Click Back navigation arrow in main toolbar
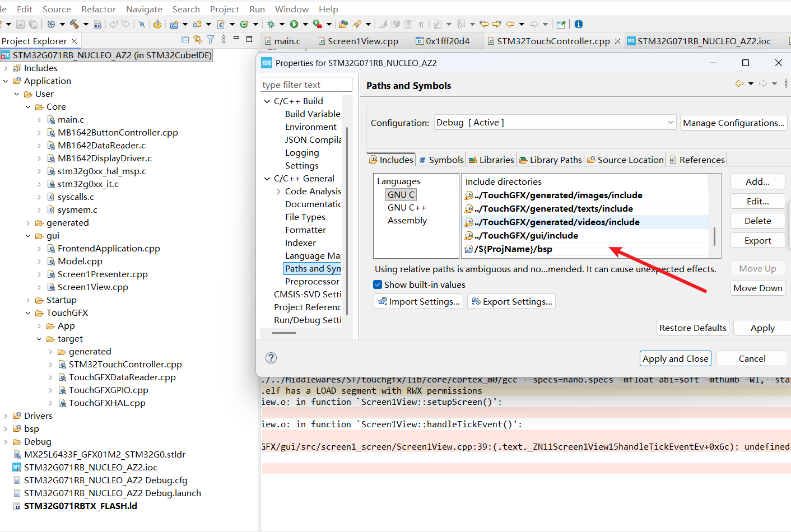 [x=510, y=24]
